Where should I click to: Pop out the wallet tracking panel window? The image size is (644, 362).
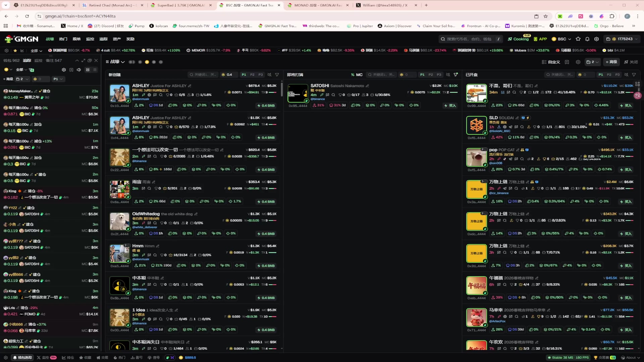pyautogui.click(x=90, y=61)
